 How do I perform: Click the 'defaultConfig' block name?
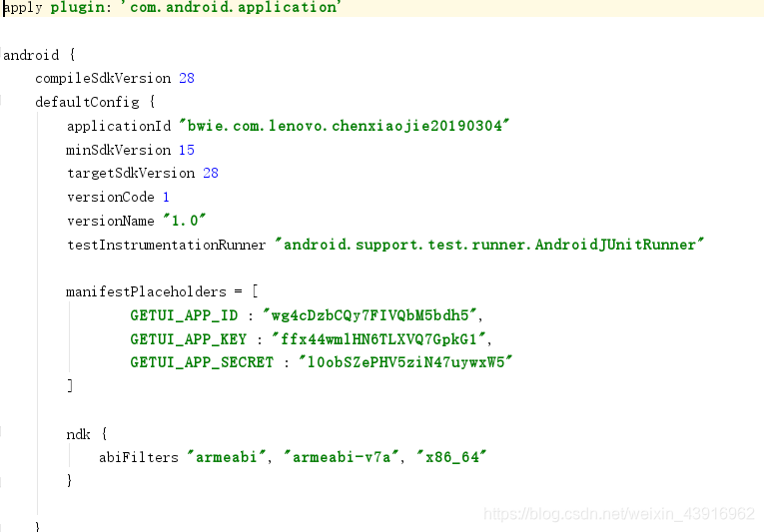[x=87, y=102]
